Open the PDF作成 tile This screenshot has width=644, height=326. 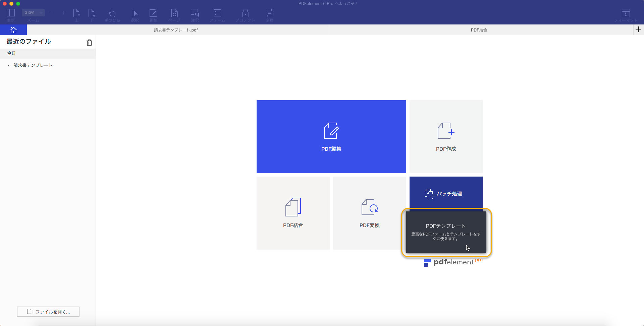point(446,137)
